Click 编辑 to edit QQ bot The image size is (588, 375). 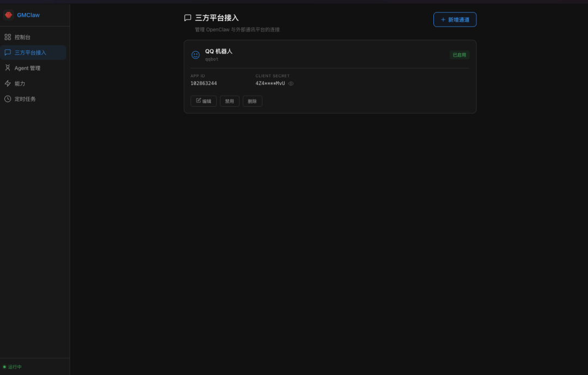[x=204, y=101]
